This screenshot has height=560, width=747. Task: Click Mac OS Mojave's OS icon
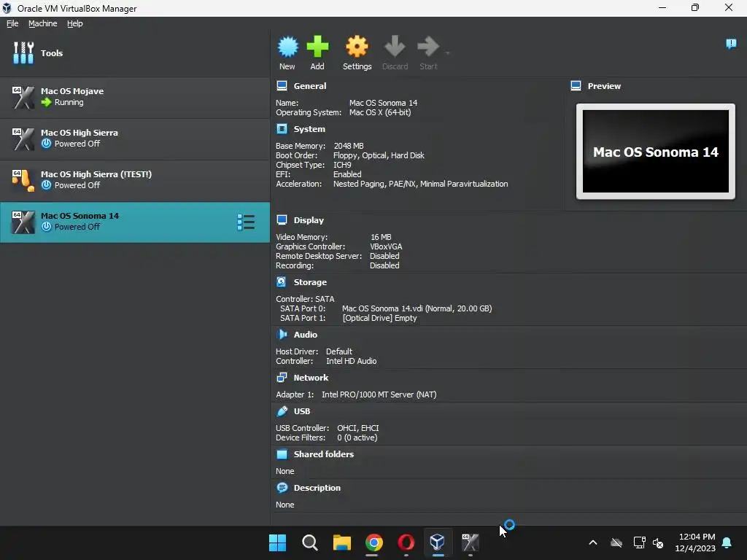[x=23, y=97]
